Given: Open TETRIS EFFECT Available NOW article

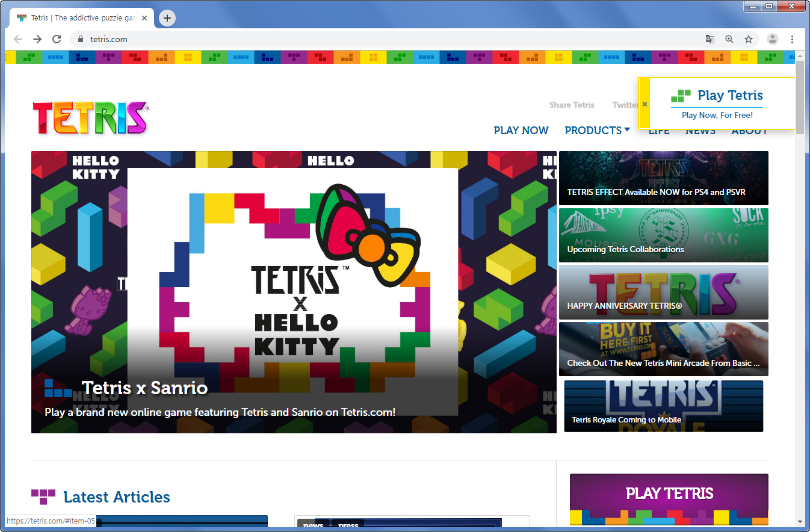Looking at the screenshot, I should 664,178.
